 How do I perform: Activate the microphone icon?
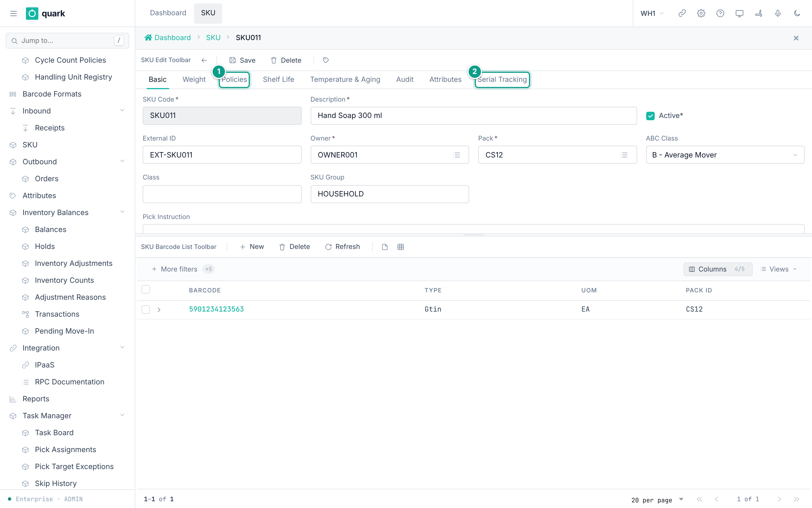click(x=778, y=14)
